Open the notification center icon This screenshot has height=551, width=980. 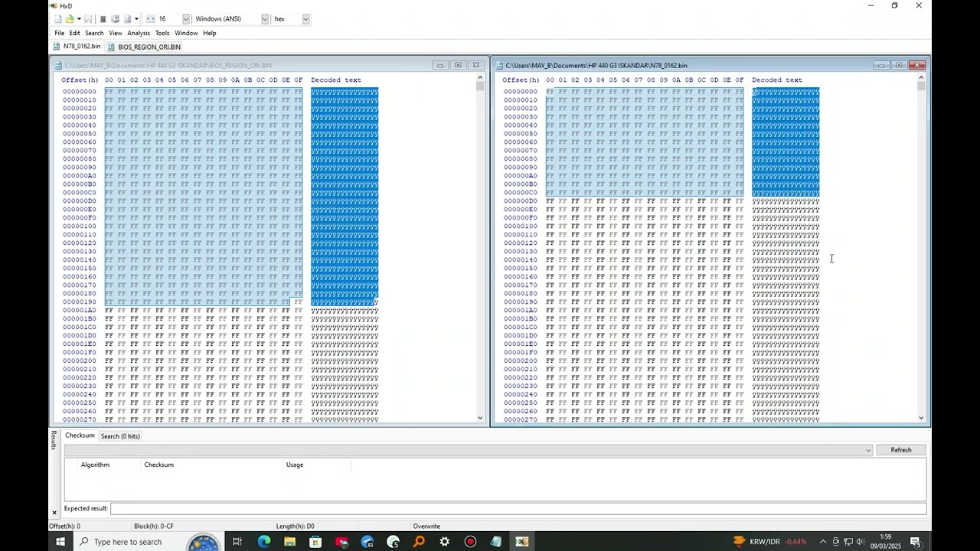pyautogui.click(x=916, y=542)
